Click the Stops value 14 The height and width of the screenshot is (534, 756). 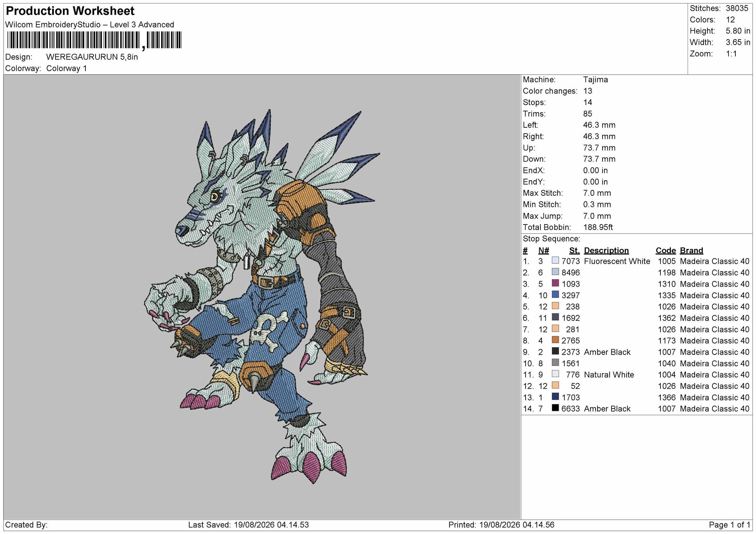pos(588,103)
